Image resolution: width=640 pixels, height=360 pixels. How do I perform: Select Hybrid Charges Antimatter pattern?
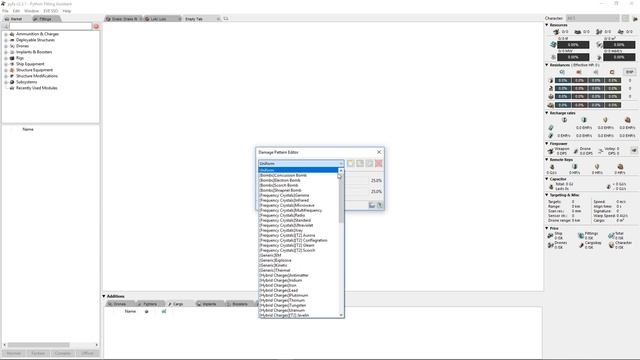[x=299, y=275]
